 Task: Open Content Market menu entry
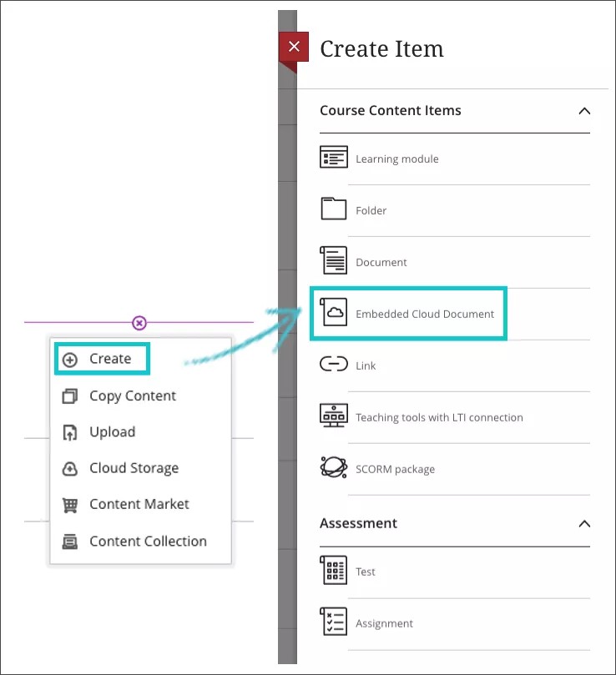pyautogui.click(x=139, y=504)
